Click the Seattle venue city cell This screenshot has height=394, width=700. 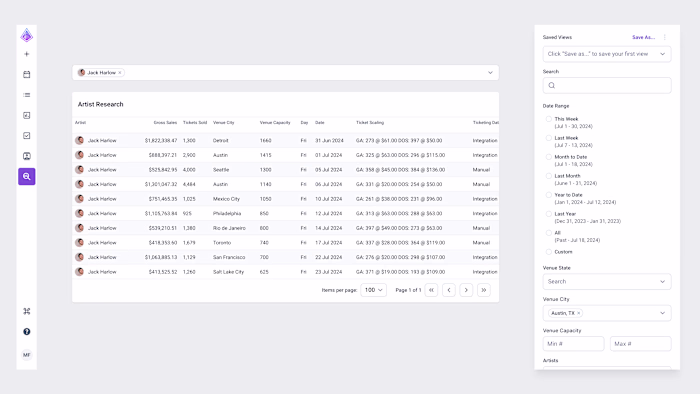click(x=221, y=170)
